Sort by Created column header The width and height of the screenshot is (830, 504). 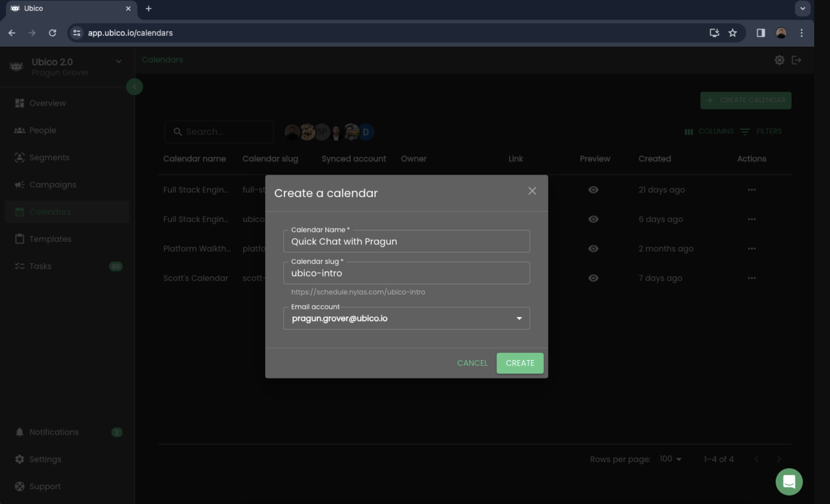point(654,159)
